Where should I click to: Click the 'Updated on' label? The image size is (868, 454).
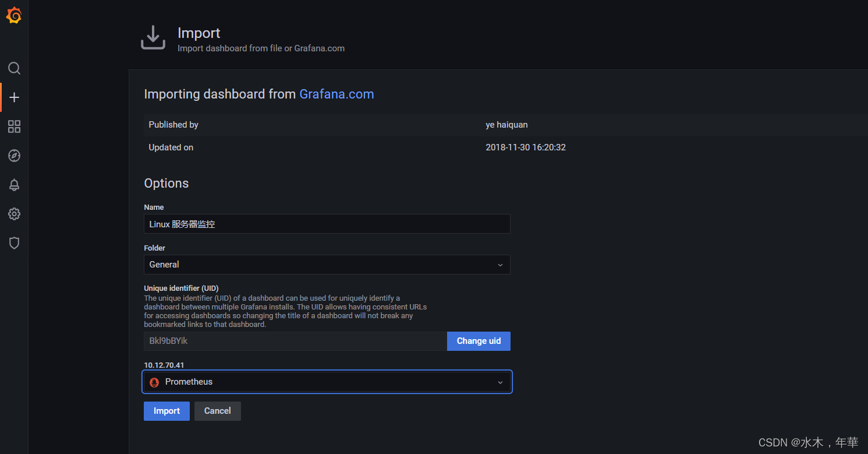[x=171, y=147]
